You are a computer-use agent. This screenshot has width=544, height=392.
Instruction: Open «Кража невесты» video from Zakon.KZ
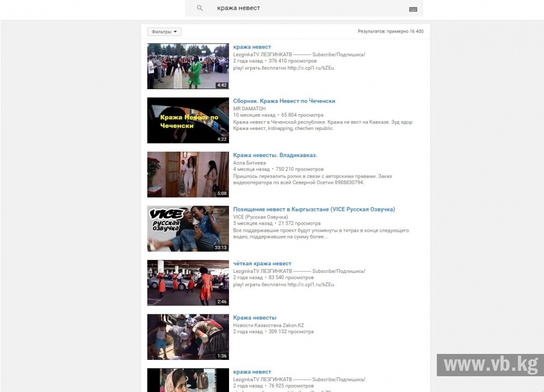[x=255, y=318]
